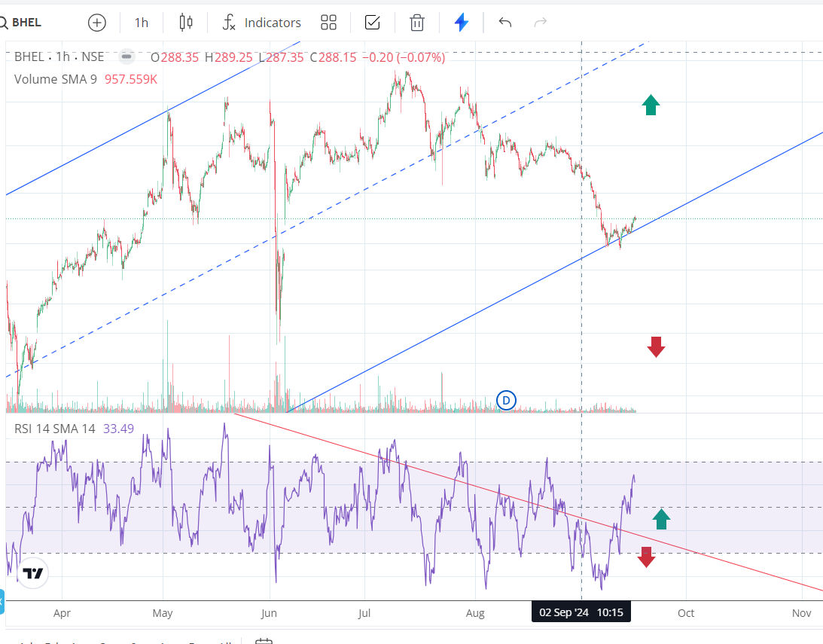Click the Jul label on time axis
Image resolution: width=823 pixels, height=644 pixels.
tap(364, 613)
